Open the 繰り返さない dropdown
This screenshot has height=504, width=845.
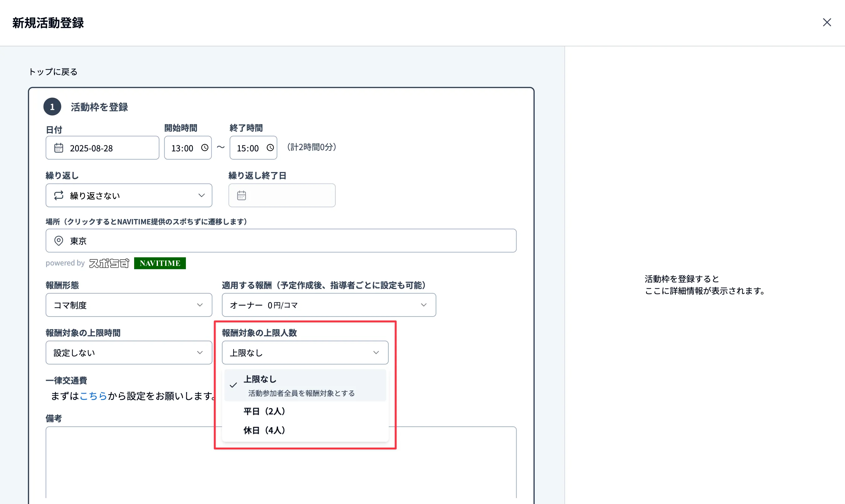129,195
